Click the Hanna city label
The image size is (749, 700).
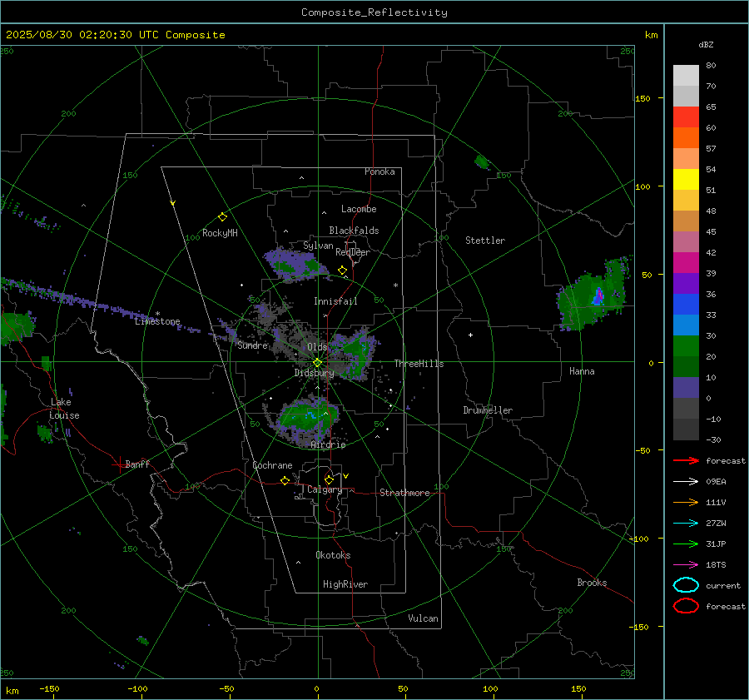pyautogui.click(x=582, y=371)
